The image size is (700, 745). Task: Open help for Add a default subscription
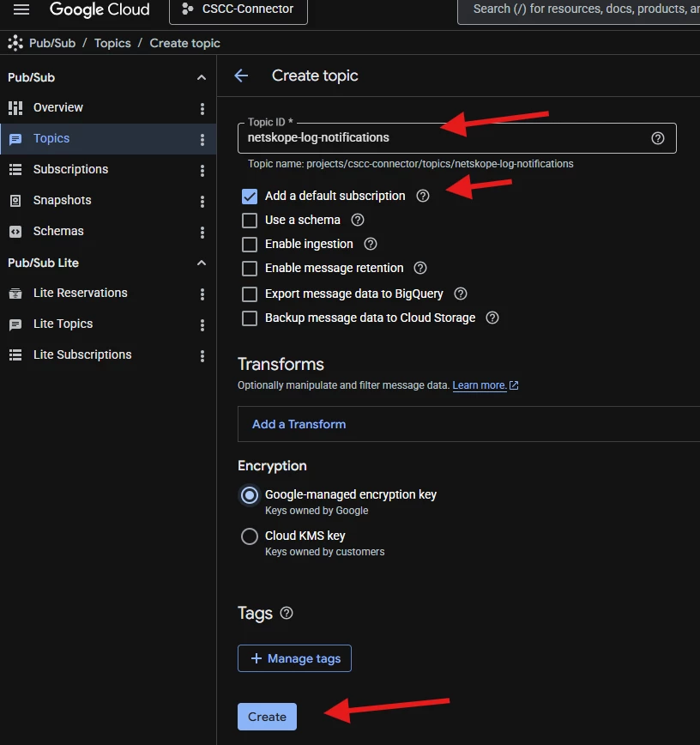click(x=423, y=196)
